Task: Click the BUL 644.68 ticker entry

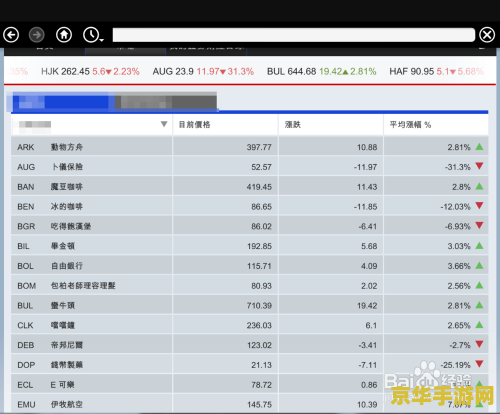Action: coord(322,71)
